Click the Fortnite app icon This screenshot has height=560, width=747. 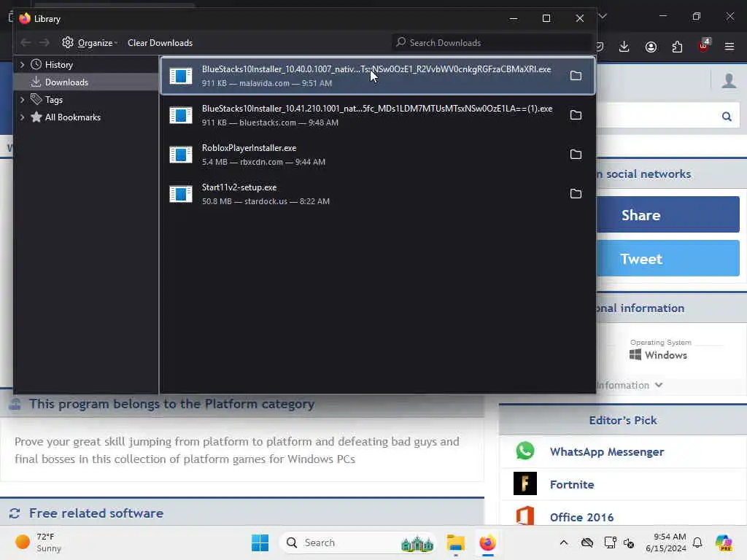525,483
